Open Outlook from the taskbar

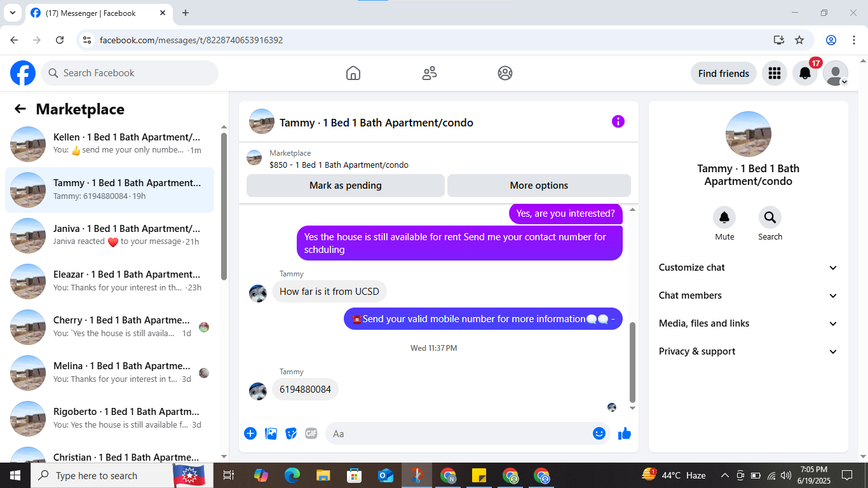coord(386,475)
